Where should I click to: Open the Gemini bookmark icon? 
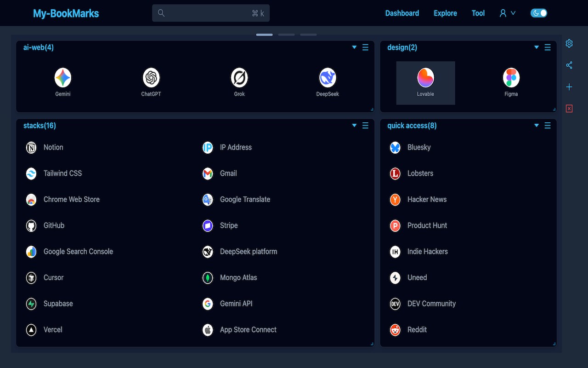click(63, 78)
